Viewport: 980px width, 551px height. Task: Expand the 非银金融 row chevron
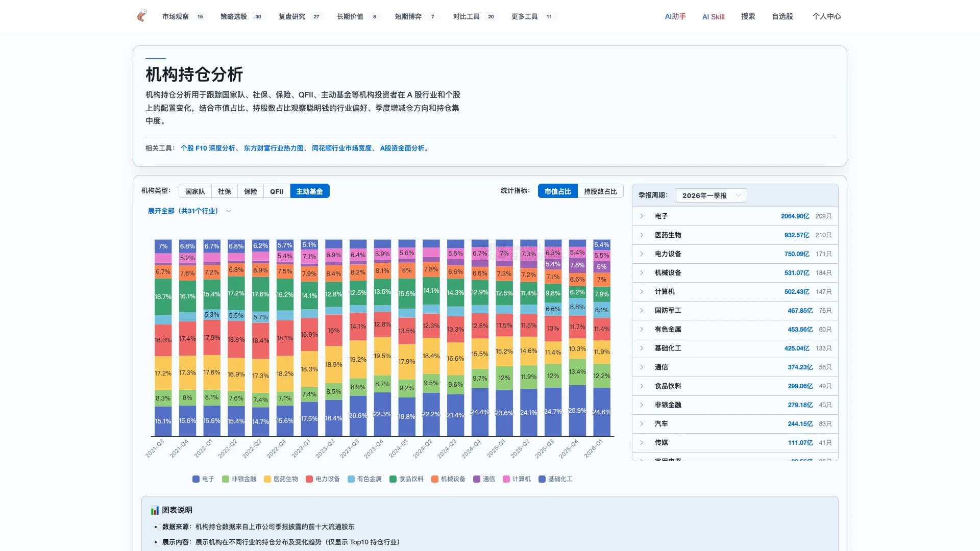(642, 405)
